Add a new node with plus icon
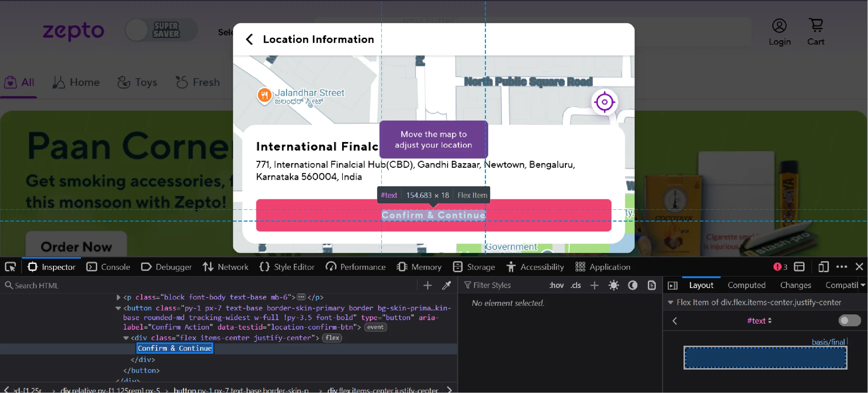 click(428, 285)
